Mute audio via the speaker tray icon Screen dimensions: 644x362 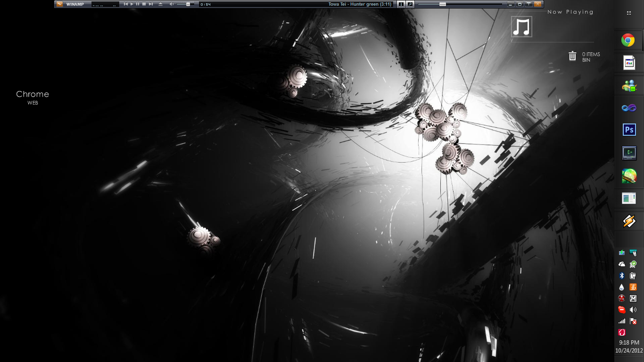(x=633, y=310)
